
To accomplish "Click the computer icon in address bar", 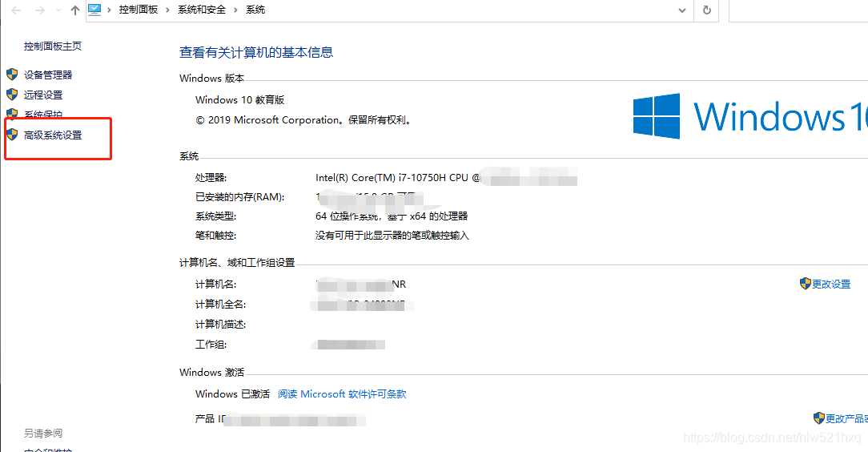I will [x=94, y=10].
